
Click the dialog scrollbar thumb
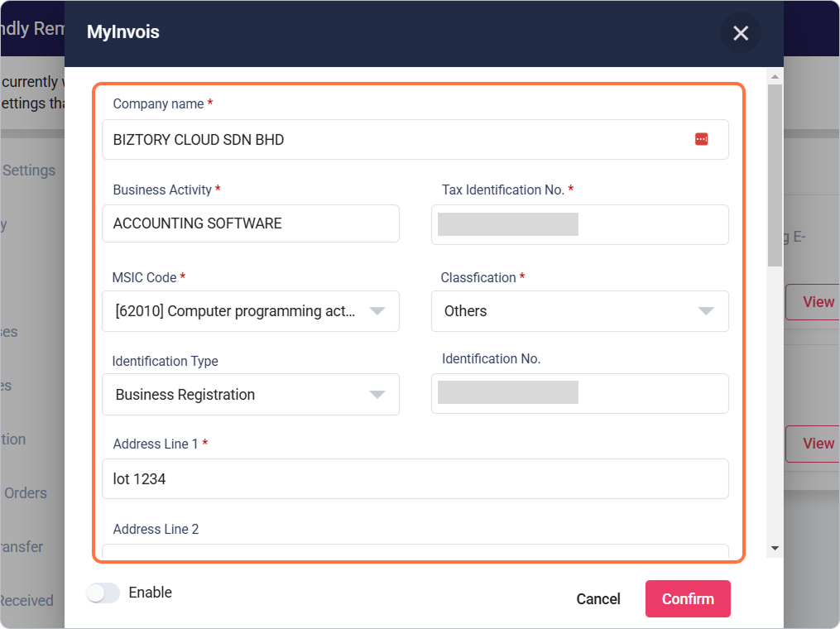pos(775,175)
